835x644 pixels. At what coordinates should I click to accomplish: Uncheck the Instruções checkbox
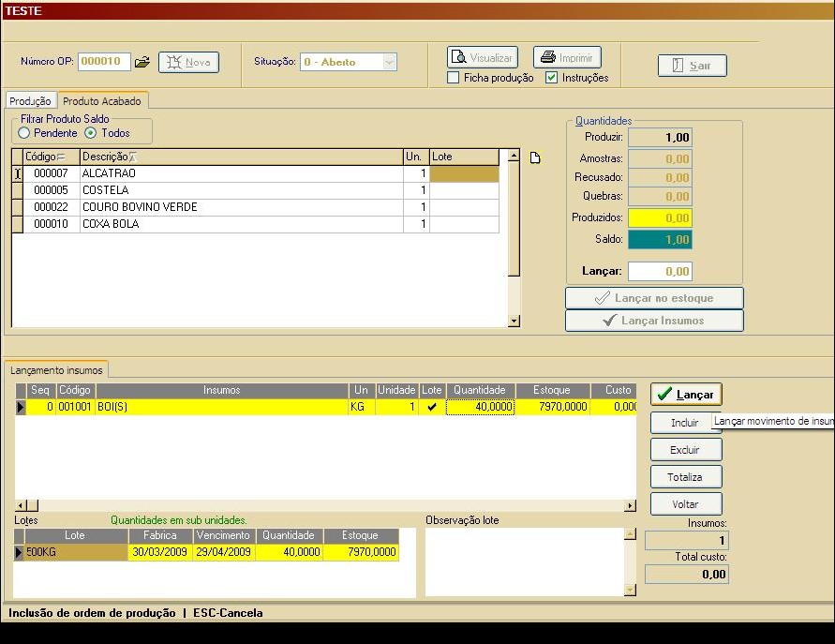coord(552,78)
